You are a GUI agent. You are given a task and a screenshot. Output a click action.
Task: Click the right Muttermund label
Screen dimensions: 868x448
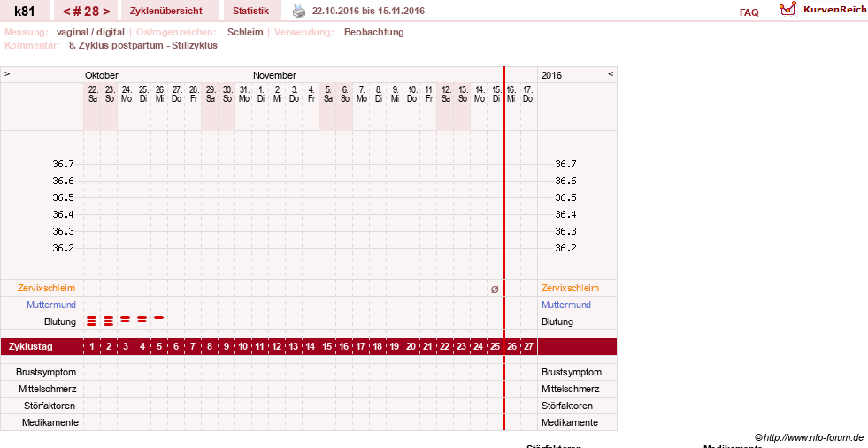point(565,305)
